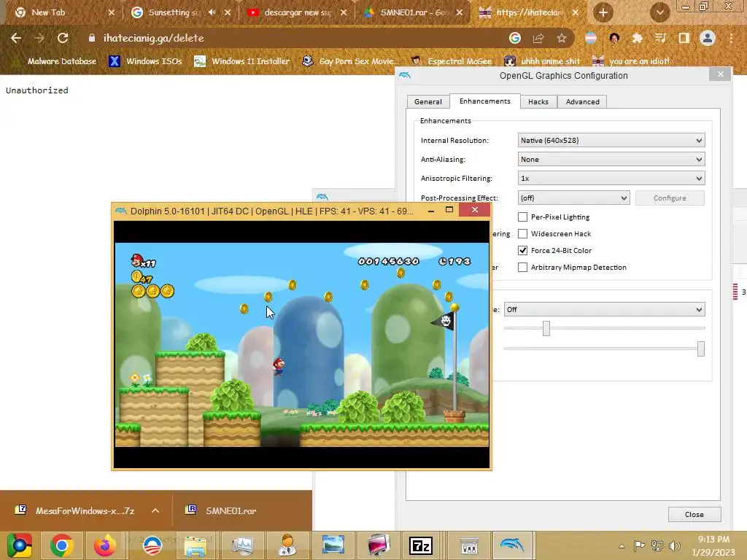Open the Anti-Aliasing dropdown

point(611,160)
